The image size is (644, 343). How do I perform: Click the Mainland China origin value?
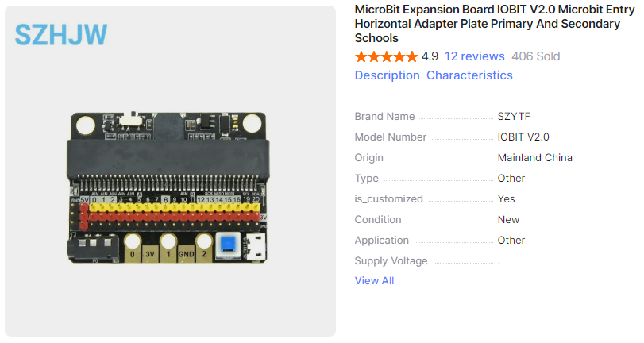(534, 158)
